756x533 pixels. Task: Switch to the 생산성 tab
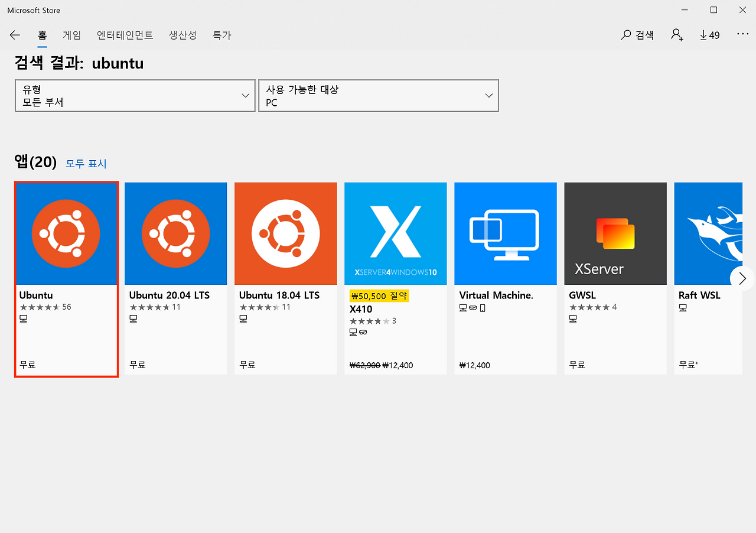pyautogui.click(x=183, y=35)
